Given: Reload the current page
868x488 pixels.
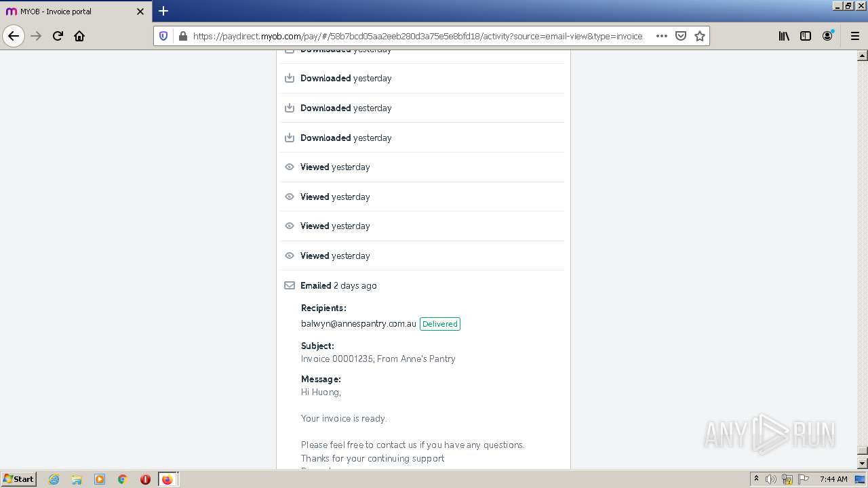Looking at the screenshot, I should tap(58, 36).
